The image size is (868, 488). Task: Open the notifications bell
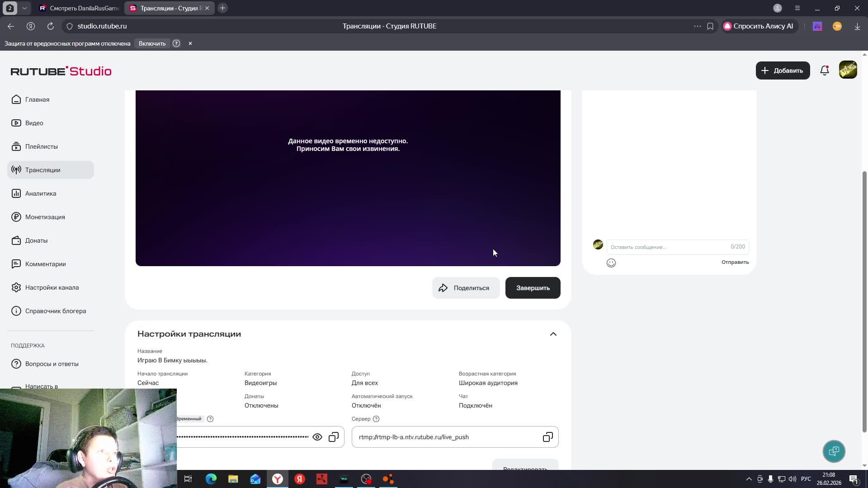click(x=824, y=70)
